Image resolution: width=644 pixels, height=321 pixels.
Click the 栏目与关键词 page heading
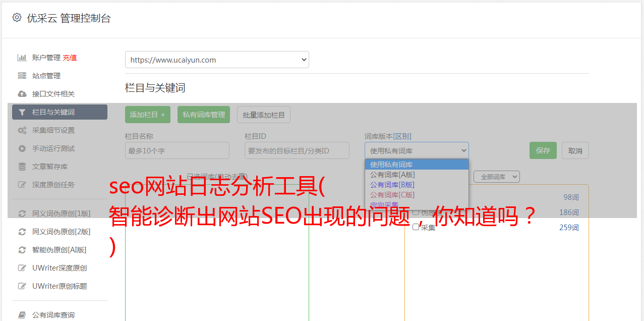click(x=155, y=88)
